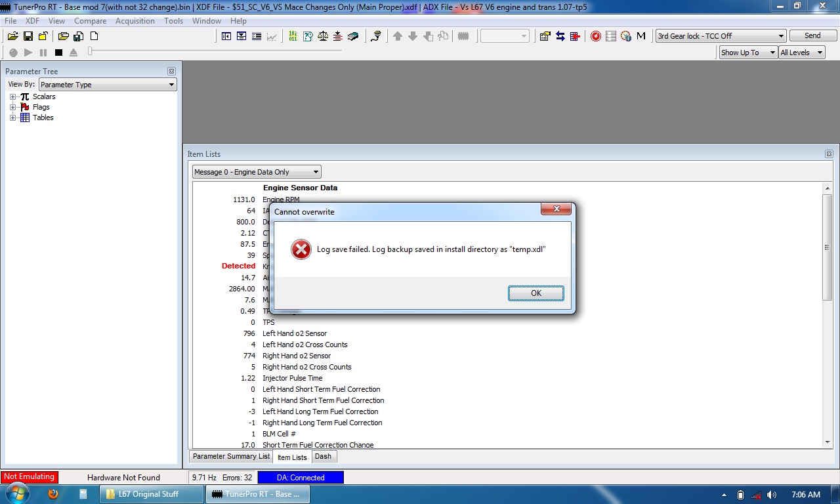Click the DA: Connected status indicator
Image resolution: width=840 pixels, height=504 pixels.
pos(301,477)
